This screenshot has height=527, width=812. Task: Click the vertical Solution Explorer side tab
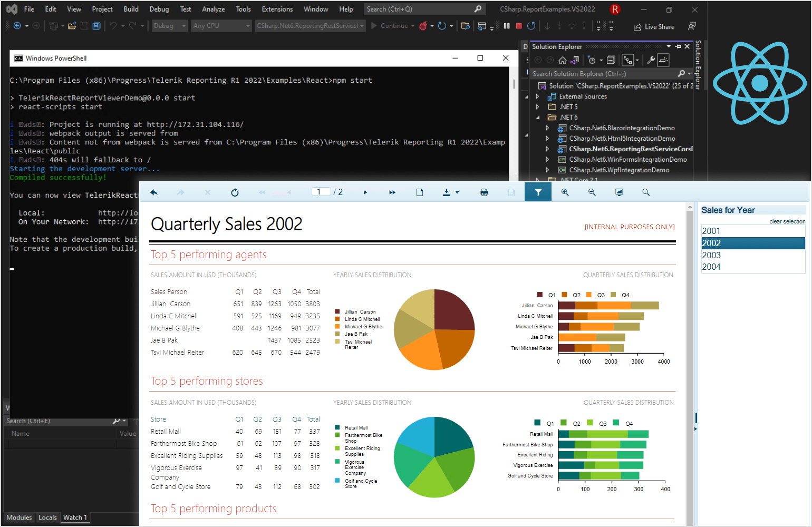[x=698, y=65]
